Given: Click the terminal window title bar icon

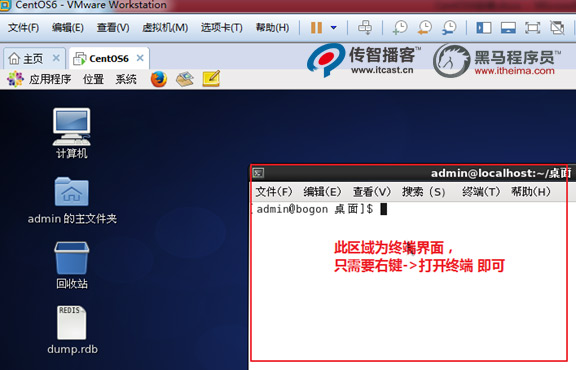Looking at the screenshot, I should tap(258, 173).
